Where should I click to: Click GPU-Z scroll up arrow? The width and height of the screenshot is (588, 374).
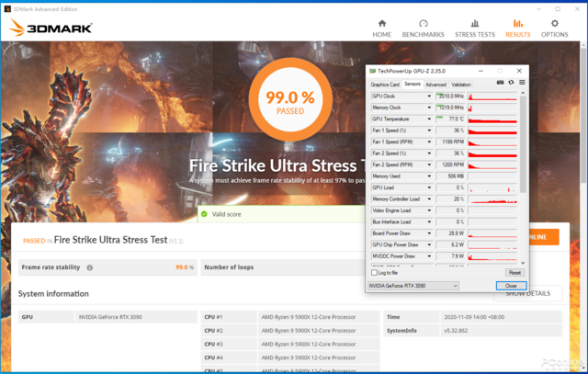tap(523, 93)
